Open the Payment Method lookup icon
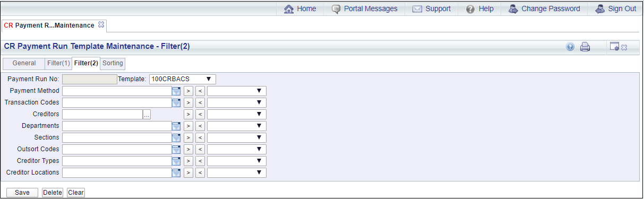Image resolution: width=644 pixels, height=199 pixels. [x=176, y=91]
